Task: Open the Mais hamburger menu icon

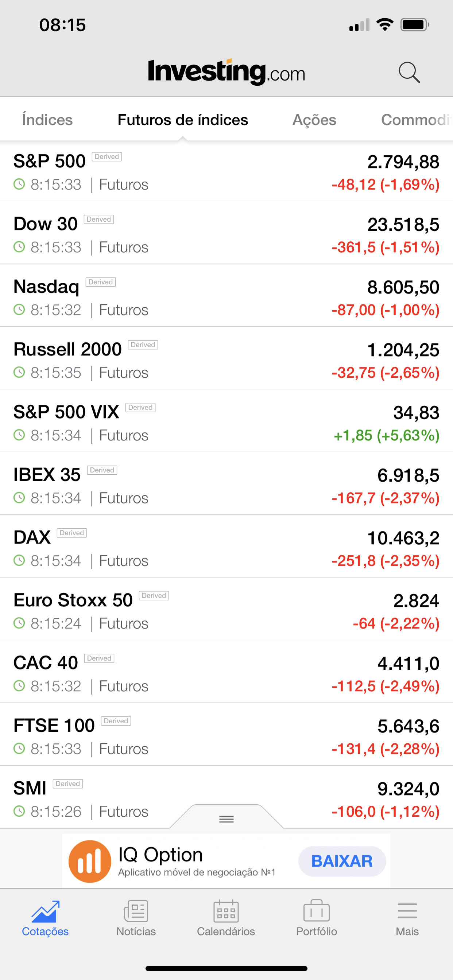Action: click(407, 911)
